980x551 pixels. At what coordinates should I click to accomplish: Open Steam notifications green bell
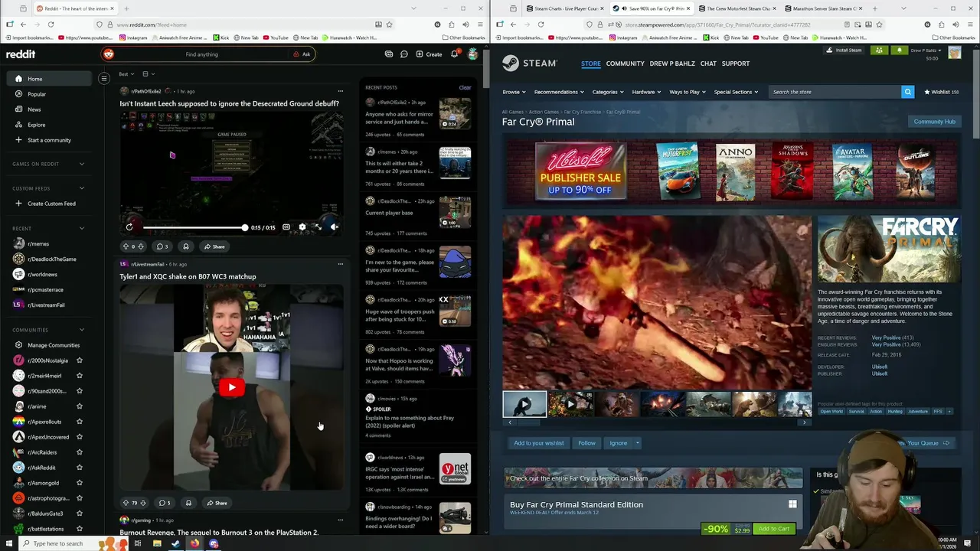(x=899, y=51)
